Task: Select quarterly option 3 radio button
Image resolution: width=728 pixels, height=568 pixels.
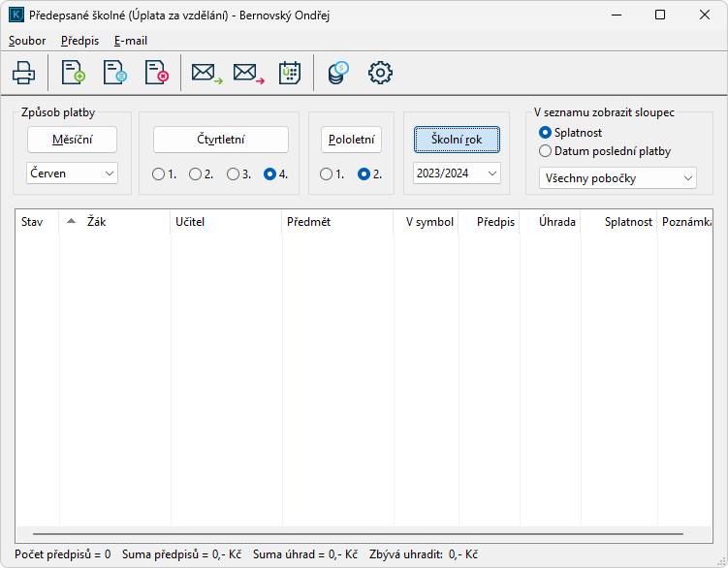Action: [x=233, y=174]
